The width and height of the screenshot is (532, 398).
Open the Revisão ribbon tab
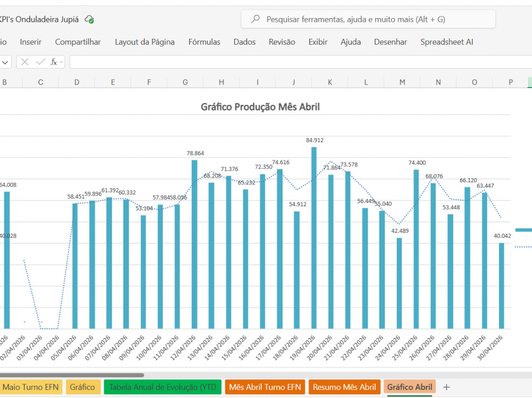click(x=282, y=42)
